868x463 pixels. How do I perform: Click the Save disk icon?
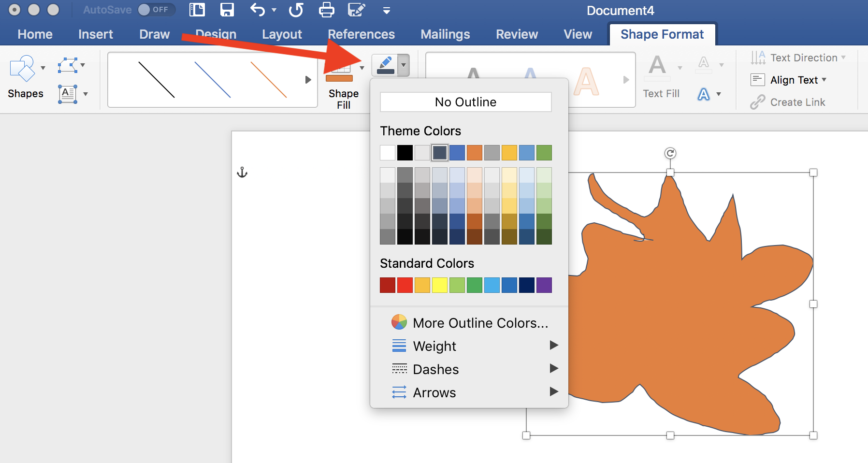click(x=227, y=10)
